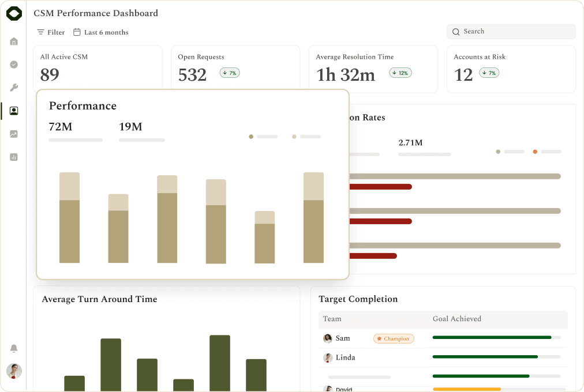Click the Team column header

pos(332,319)
